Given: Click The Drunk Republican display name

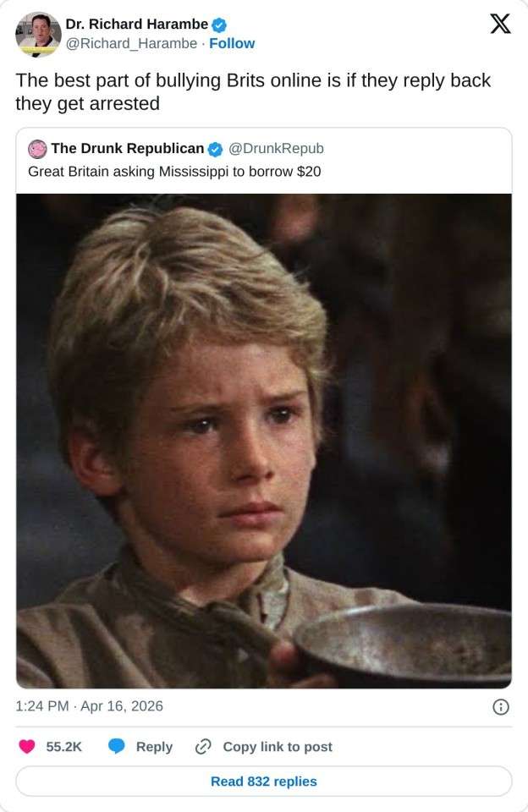Looking at the screenshot, I should [128, 149].
